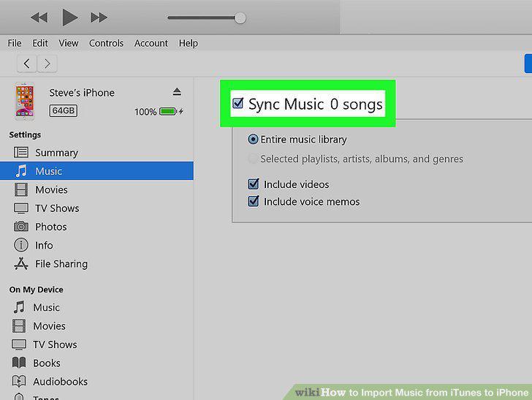Click the iPhone device thumbnail
532x400 pixels.
point(24,101)
